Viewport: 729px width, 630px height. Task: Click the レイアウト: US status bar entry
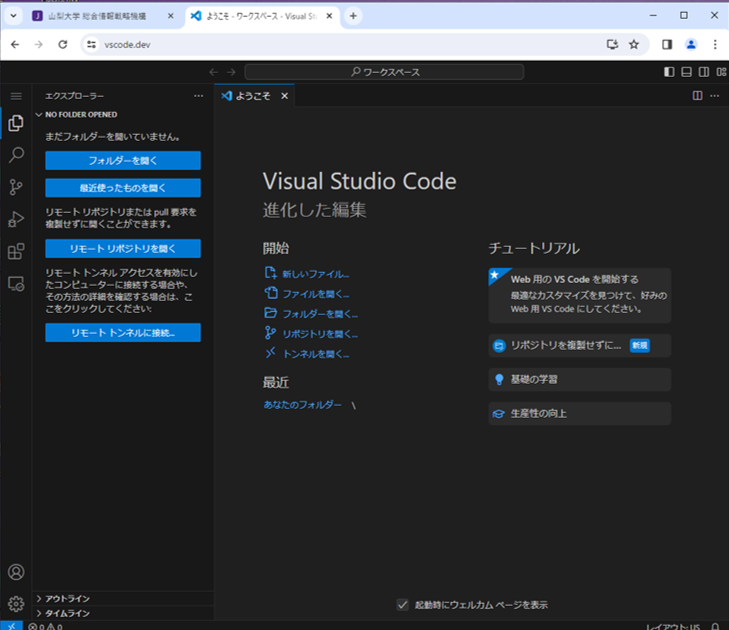click(673, 627)
